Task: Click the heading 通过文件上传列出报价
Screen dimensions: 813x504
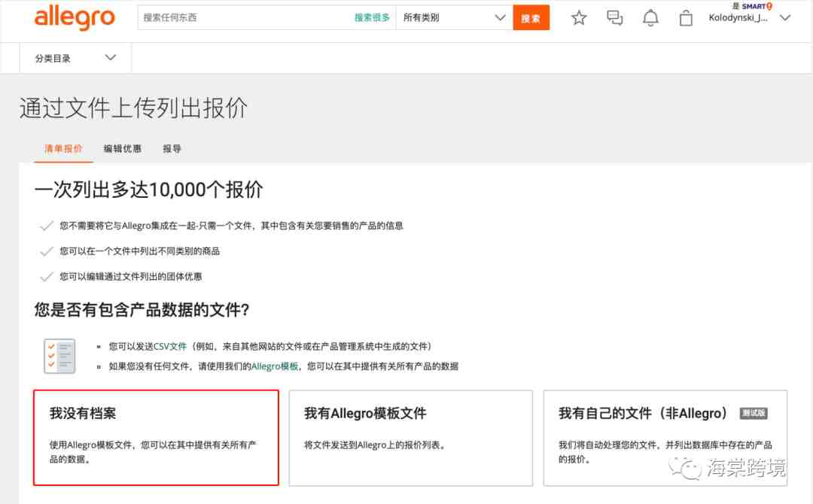Action: [x=133, y=108]
